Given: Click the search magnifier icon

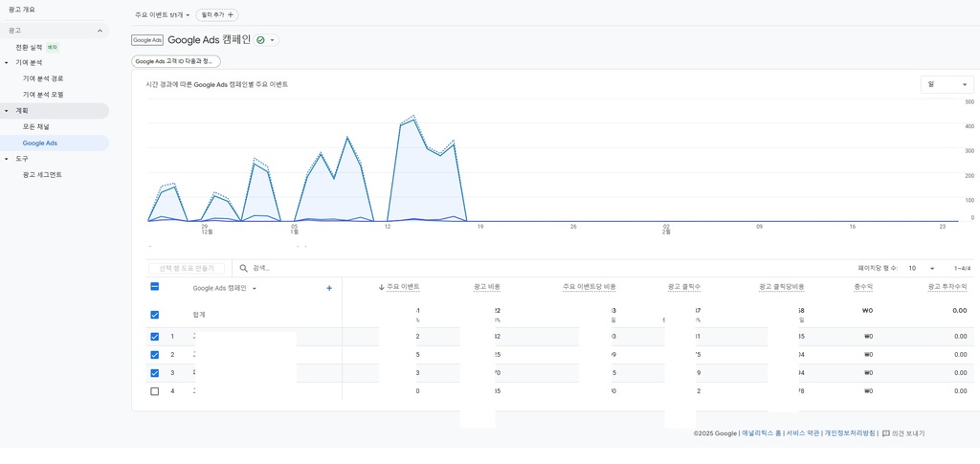Looking at the screenshot, I should pyautogui.click(x=244, y=268).
